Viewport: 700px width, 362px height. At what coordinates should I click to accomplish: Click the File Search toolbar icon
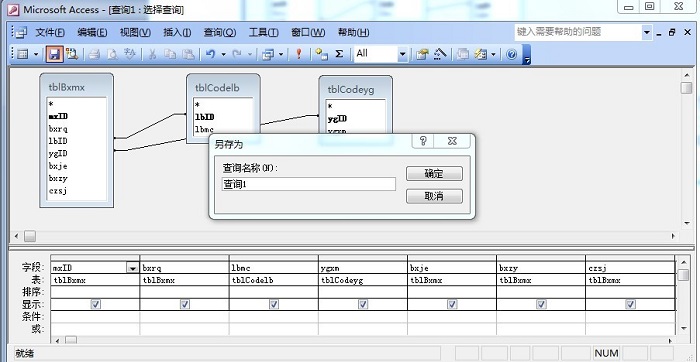click(71, 54)
